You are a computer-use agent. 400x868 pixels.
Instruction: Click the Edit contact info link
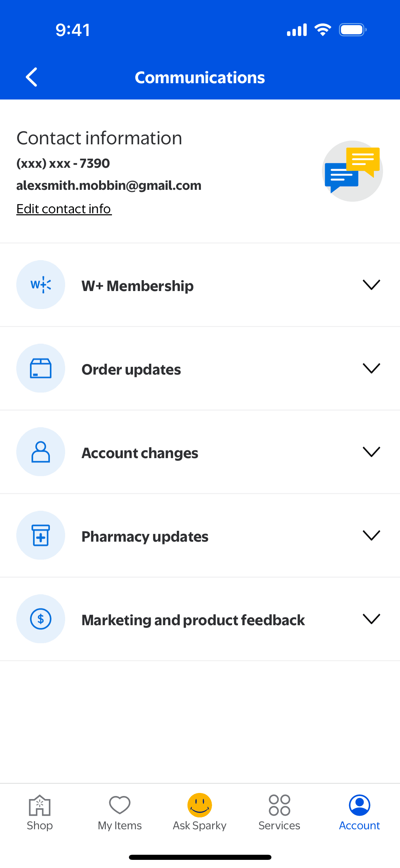(x=64, y=209)
